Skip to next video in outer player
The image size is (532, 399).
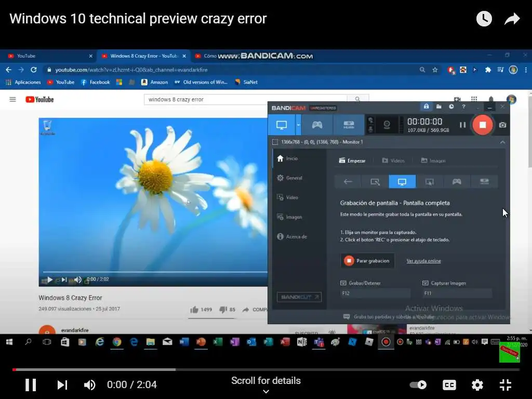coord(62,385)
